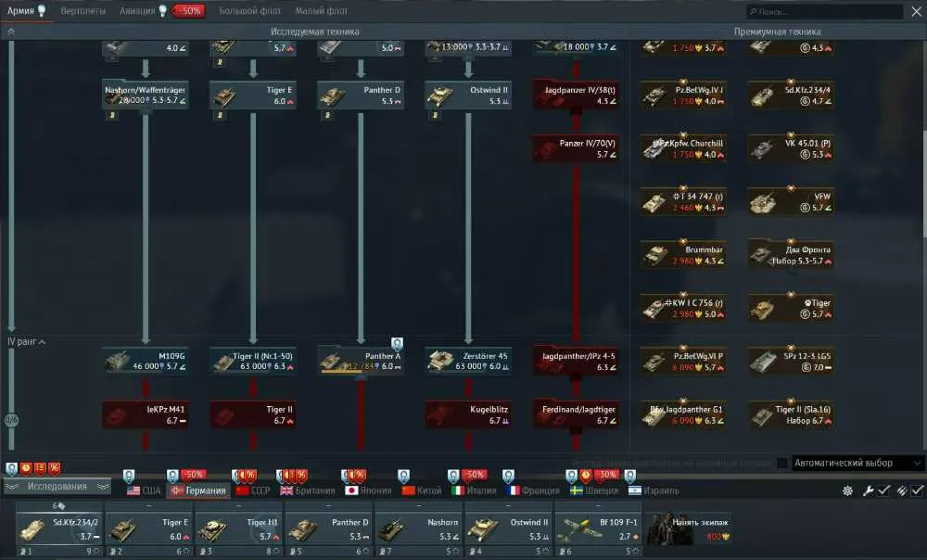Select premium vehicle Pz.Bef.Wg.VI P
The image size is (927, 560).
(x=684, y=362)
